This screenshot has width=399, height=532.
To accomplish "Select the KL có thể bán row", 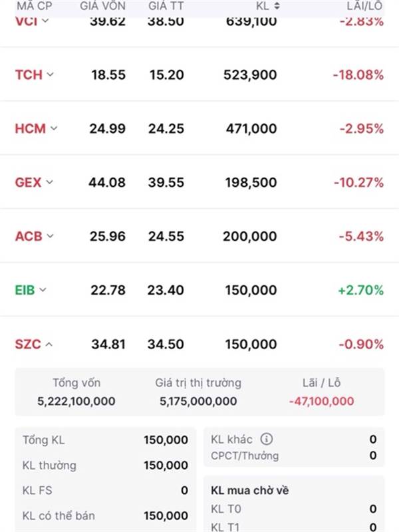I will (x=105, y=515).
